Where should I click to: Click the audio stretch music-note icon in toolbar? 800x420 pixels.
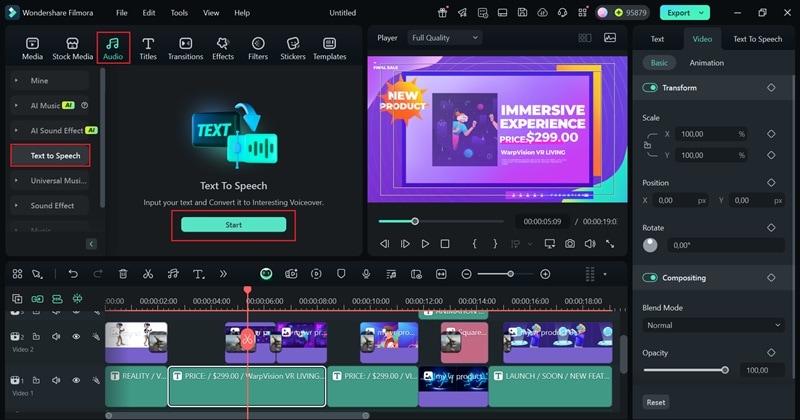pos(173,274)
